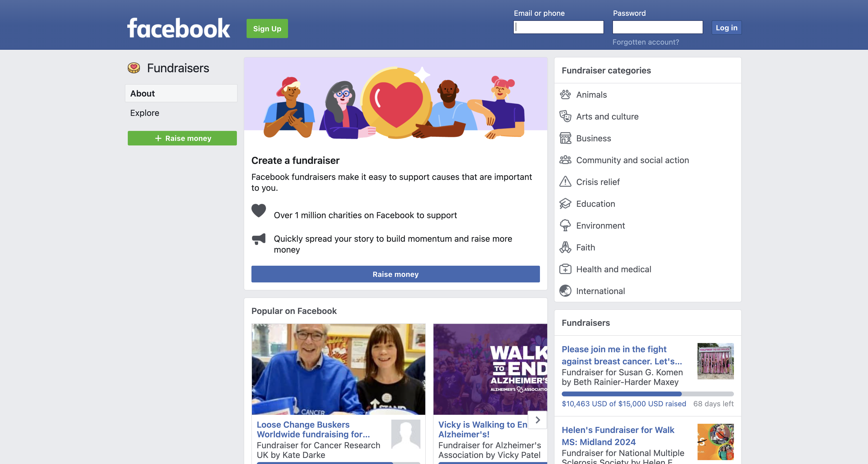Viewport: 868px width, 464px height.
Task: Click the breast cancer fundraiser progress bar
Action: click(x=647, y=394)
